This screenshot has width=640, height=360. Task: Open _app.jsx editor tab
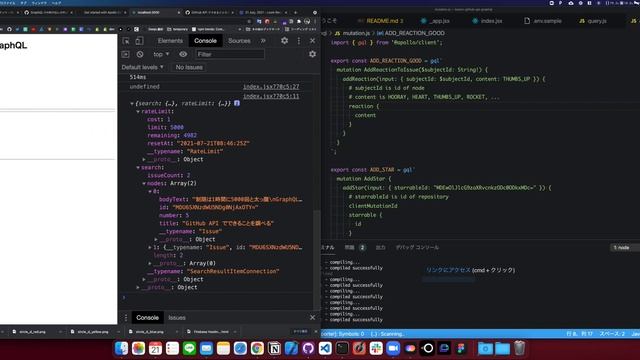[x=435, y=21]
